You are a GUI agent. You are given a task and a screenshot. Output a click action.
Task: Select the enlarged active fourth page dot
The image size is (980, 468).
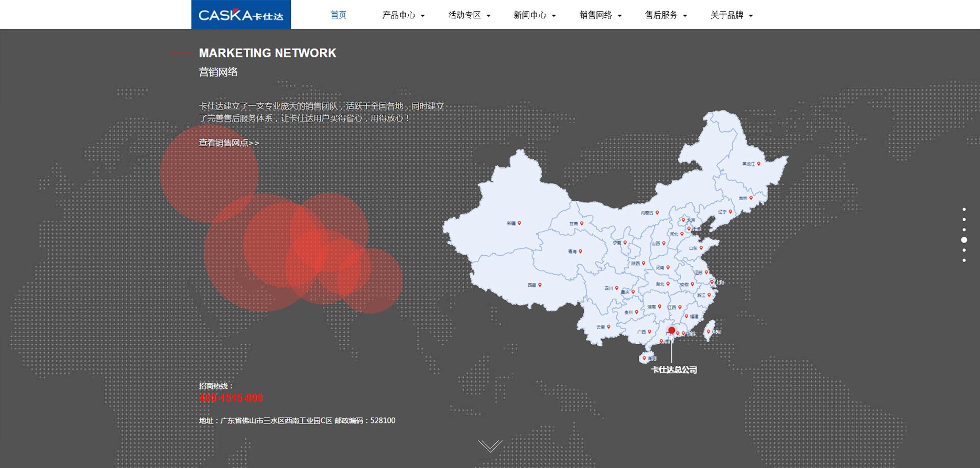coord(964,240)
